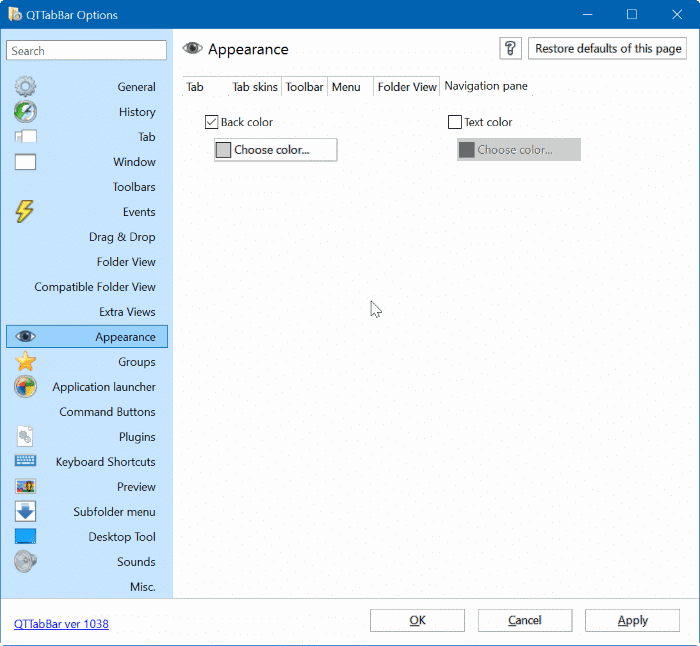Click the Cancel button
The image size is (700, 646).
pyautogui.click(x=525, y=620)
